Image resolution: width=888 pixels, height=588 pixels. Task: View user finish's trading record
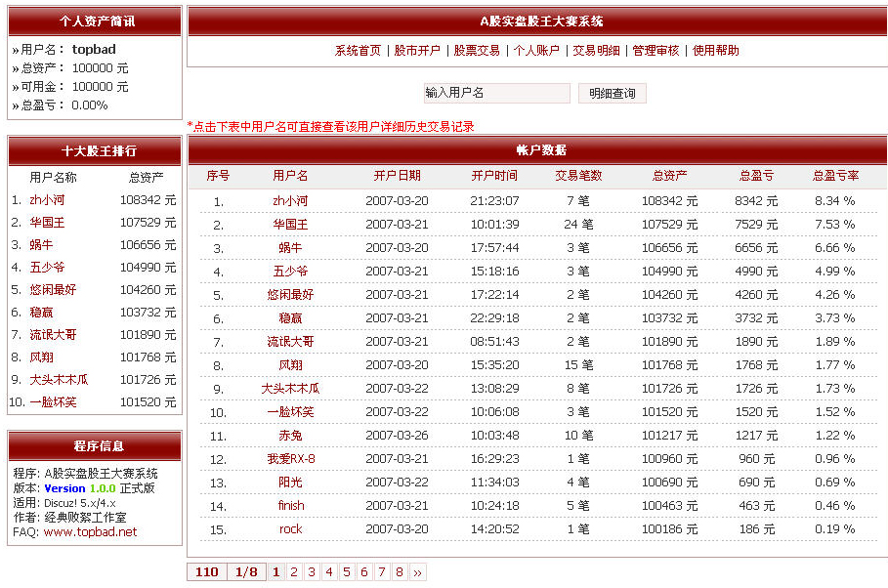point(290,505)
